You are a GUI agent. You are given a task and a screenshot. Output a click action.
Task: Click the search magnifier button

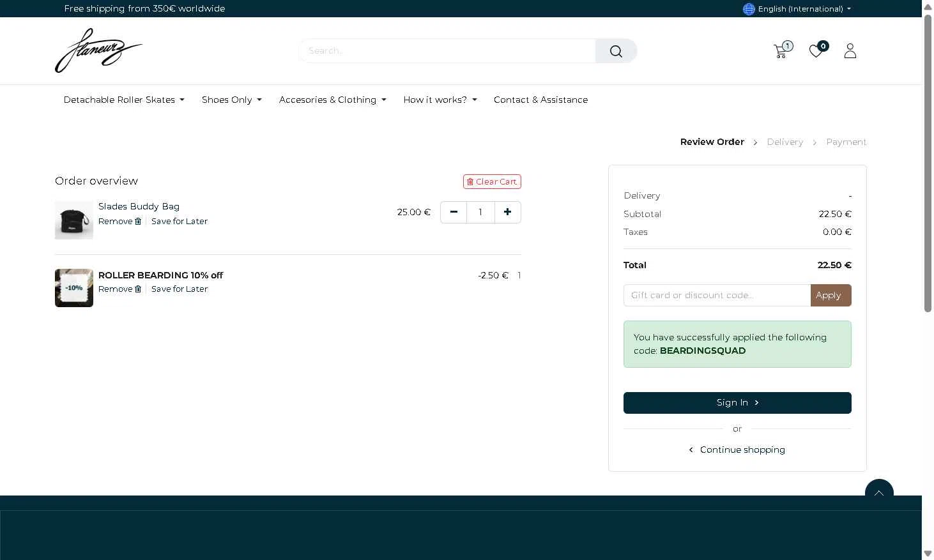616,51
